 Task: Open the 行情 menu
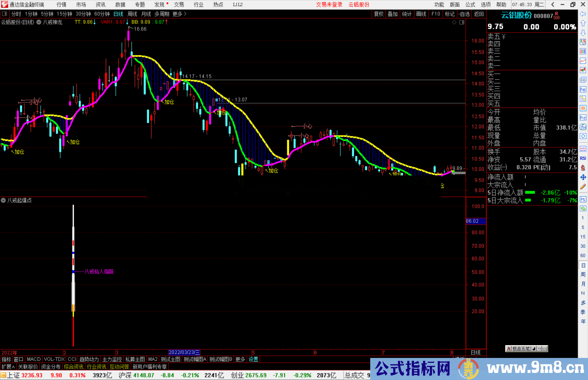pos(62,5)
